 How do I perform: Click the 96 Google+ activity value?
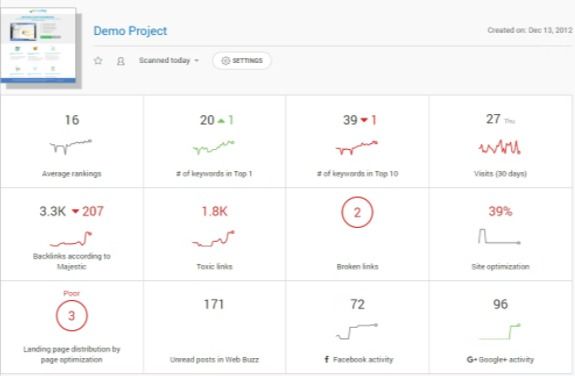(501, 304)
